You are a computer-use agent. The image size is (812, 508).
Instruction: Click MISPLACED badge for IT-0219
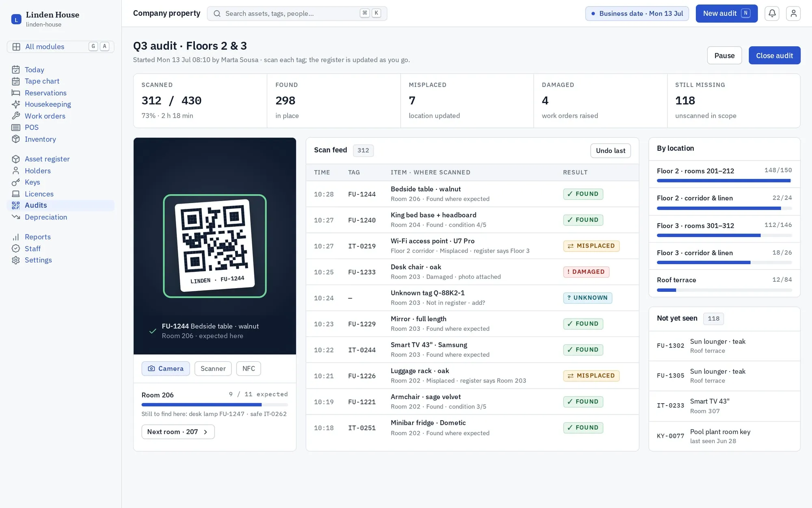tap(591, 246)
